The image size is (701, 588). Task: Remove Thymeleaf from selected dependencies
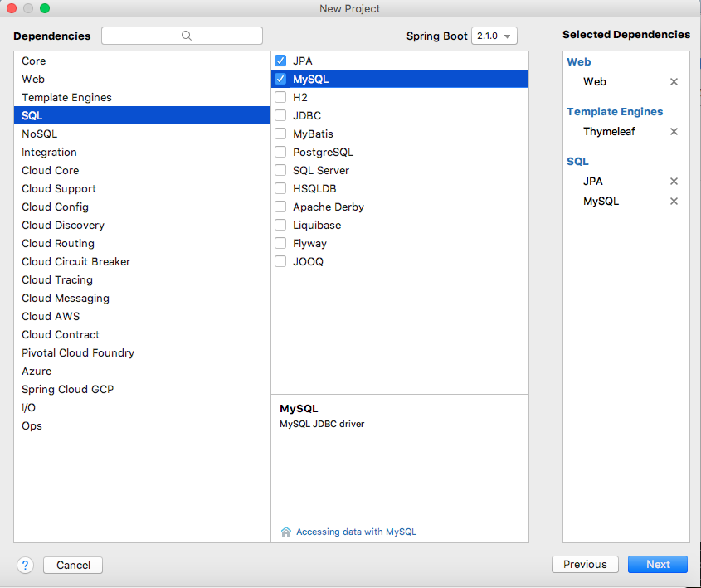tap(674, 131)
